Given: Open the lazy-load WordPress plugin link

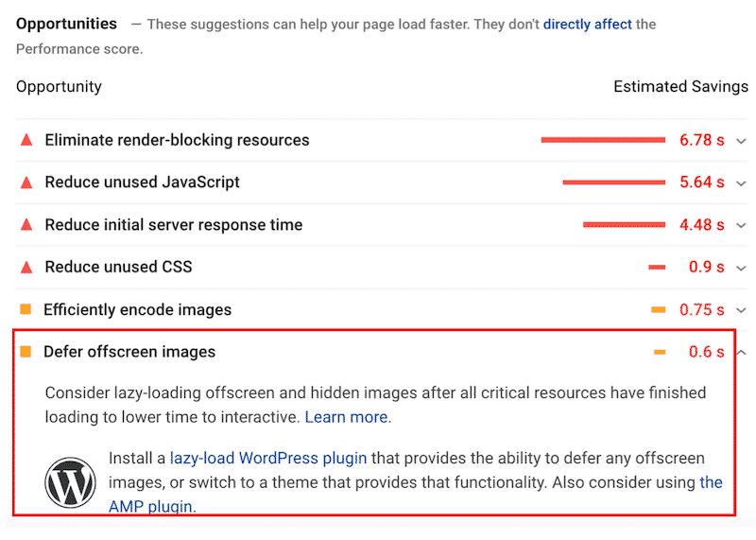Looking at the screenshot, I should pyautogui.click(x=267, y=458).
